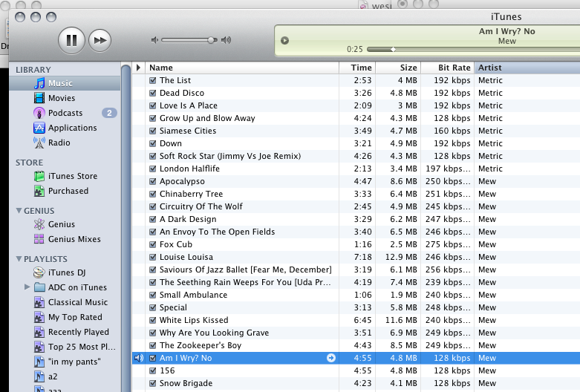Select song Grow Up and Blow Away
Viewport: 580px width, 392px height.
coord(207,118)
